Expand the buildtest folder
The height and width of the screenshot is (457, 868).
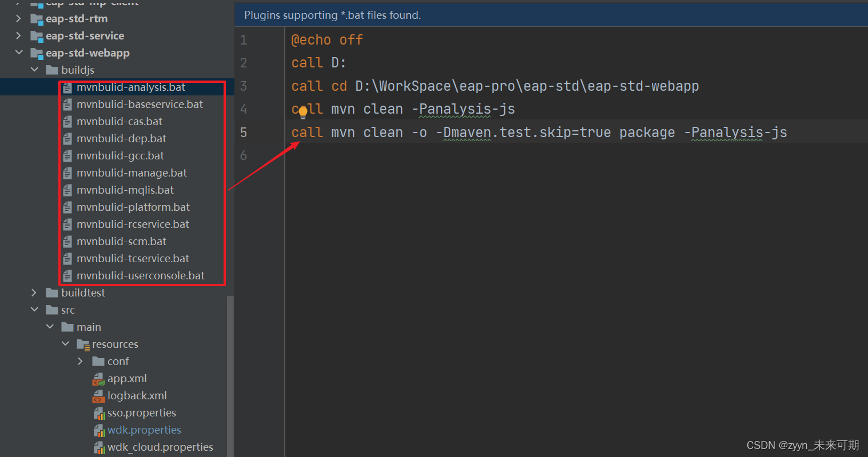point(34,292)
